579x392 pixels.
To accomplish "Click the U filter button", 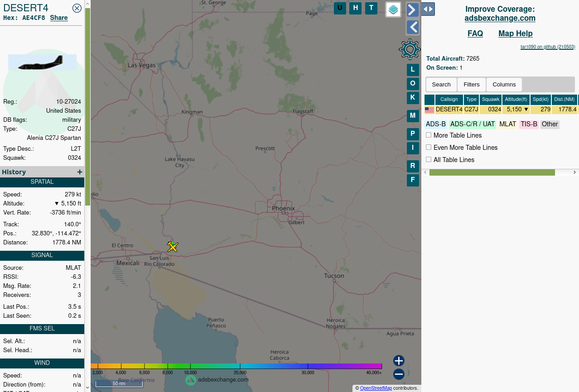I will coord(340,8).
